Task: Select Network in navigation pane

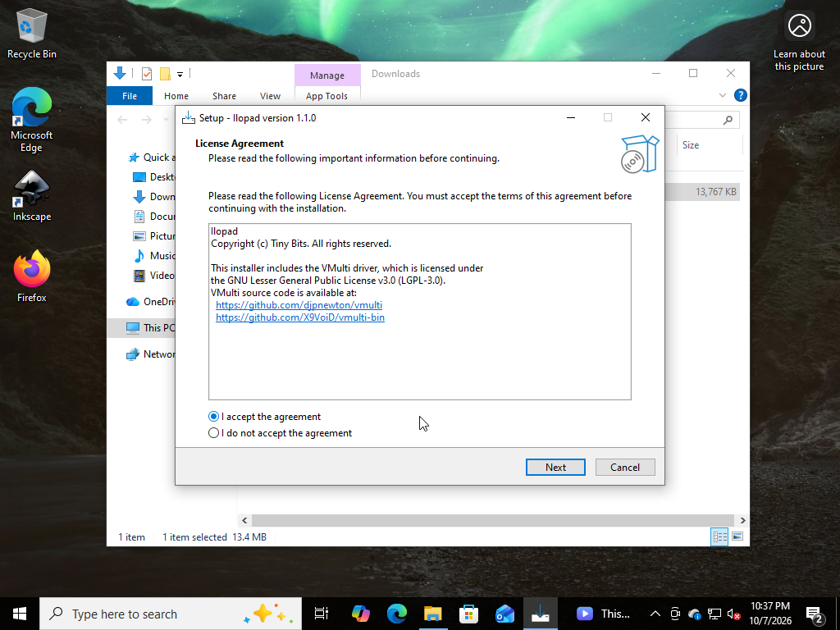Action: pos(150,354)
